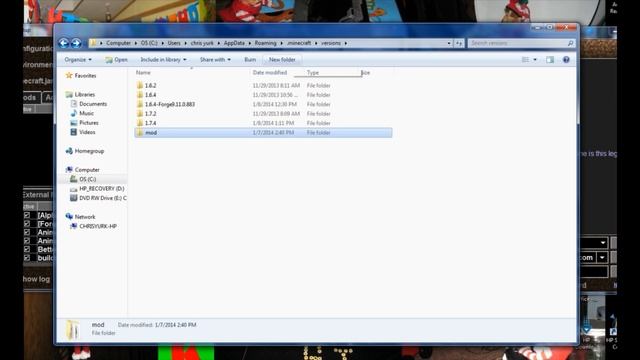Change view using the views icon
Viewport: 640px width, 360px height.
click(525, 60)
